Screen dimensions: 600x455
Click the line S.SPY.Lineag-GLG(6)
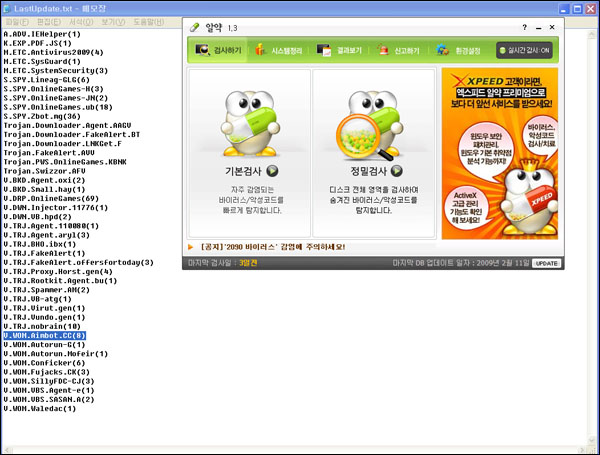(x=47, y=80)
